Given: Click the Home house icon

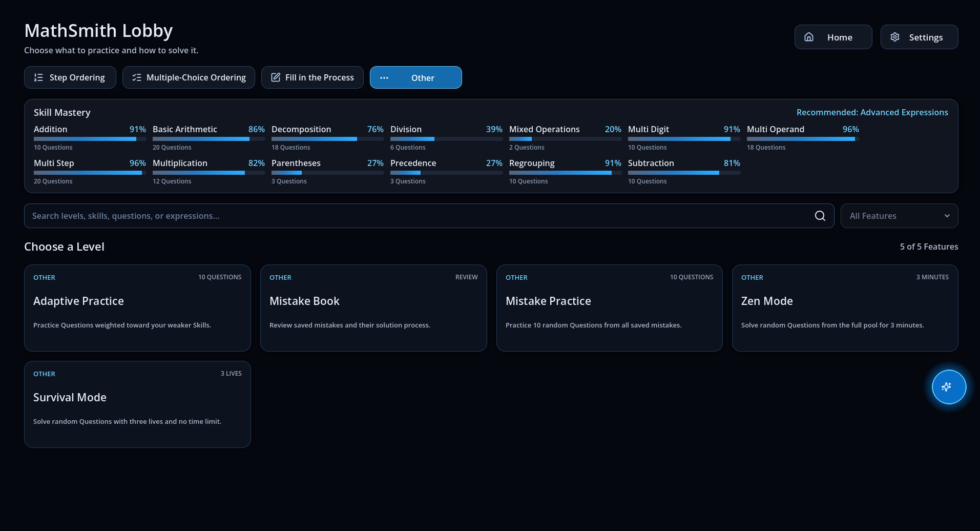Looking at the screenshot, I should (809, 37).
